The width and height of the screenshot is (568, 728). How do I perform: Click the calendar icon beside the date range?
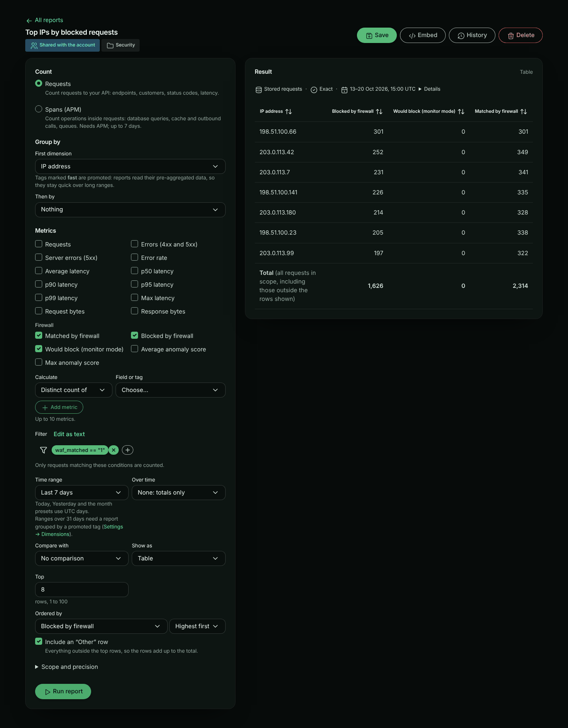point(344,90)
